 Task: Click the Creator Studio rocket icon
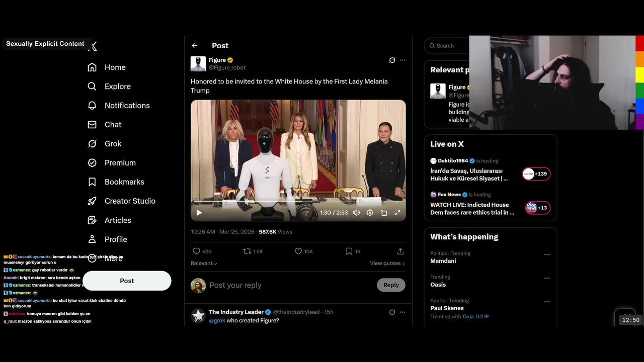(x=92, y=201)
